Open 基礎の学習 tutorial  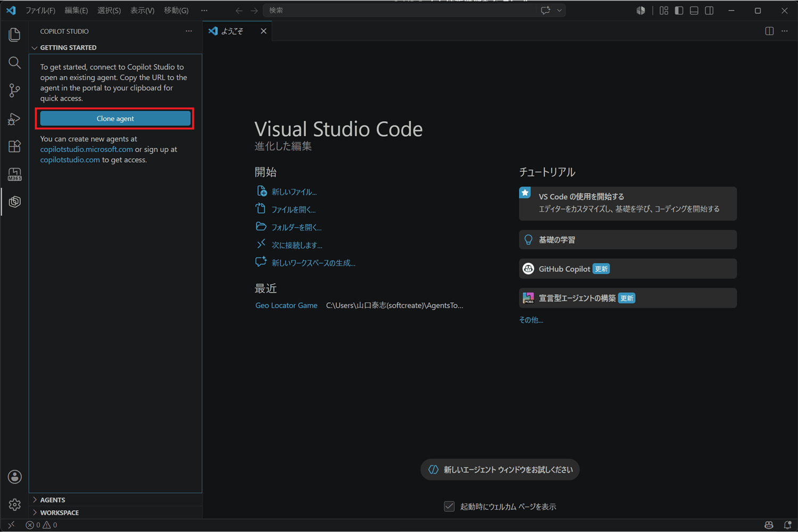628,240
